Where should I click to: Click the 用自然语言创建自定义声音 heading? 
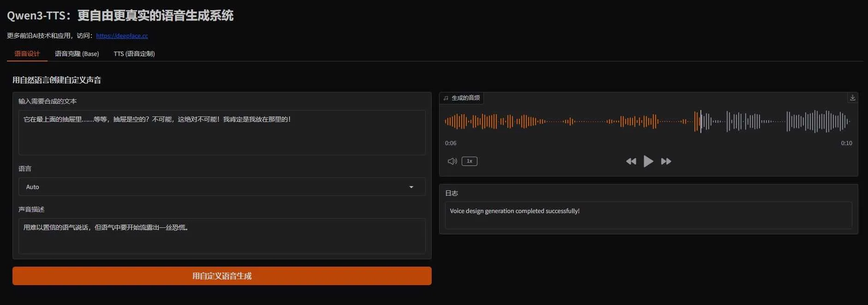(57, 80)
